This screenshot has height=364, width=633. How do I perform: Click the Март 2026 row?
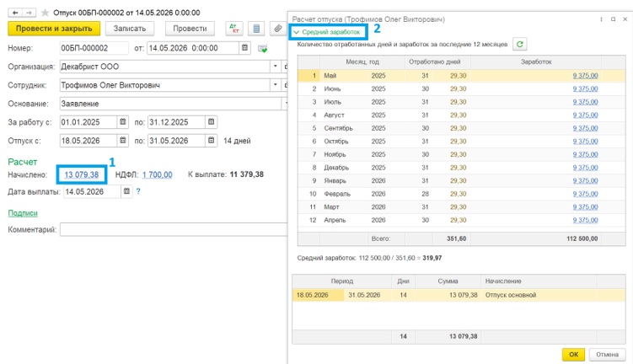click(x=461, y=207)
